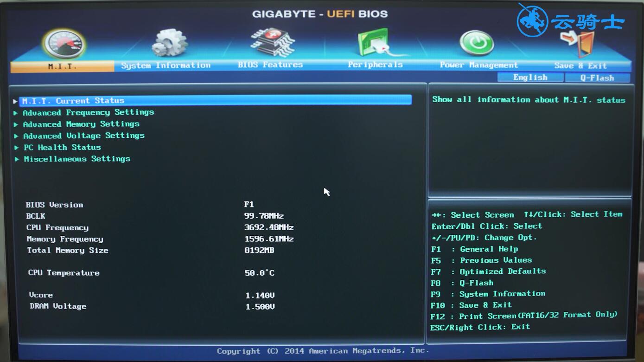The width and height of the screenshot is (644, 362).
Task: Click the Vcore value 1.140V
Action: 260,295
